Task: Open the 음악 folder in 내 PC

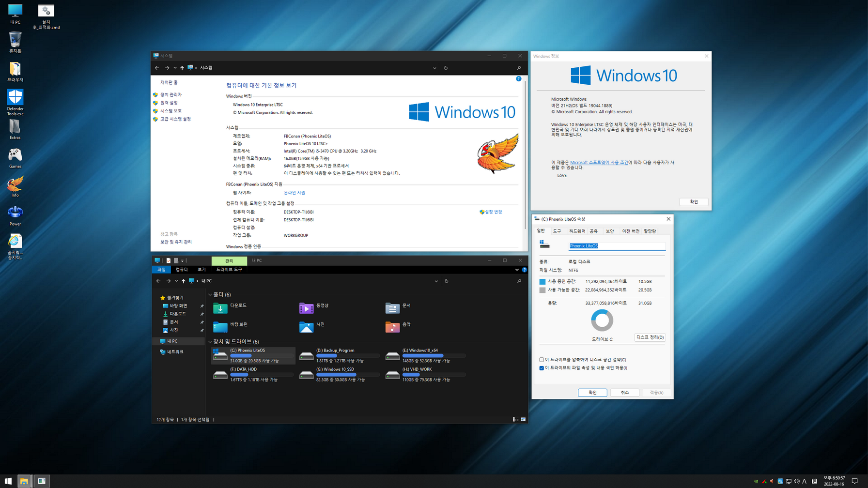Action: 398,327
